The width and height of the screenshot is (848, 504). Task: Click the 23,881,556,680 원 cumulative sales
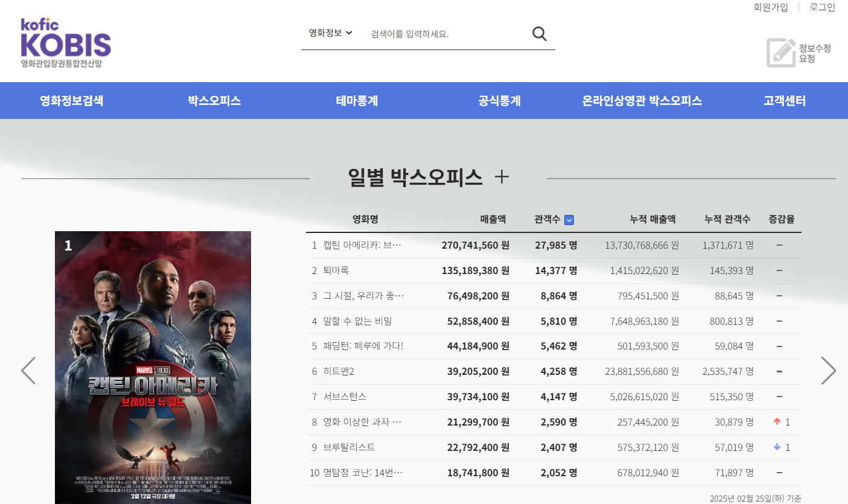[642, 371]
